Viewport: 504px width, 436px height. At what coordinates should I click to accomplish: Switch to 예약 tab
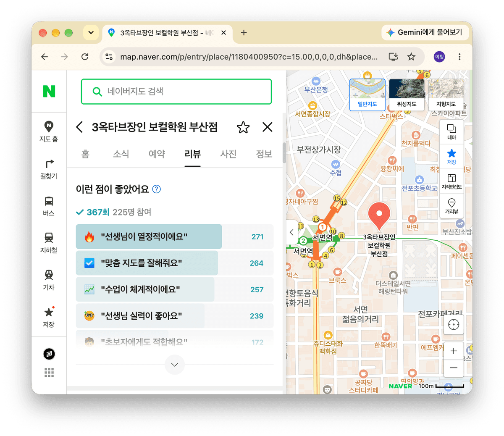pos(157,154)
